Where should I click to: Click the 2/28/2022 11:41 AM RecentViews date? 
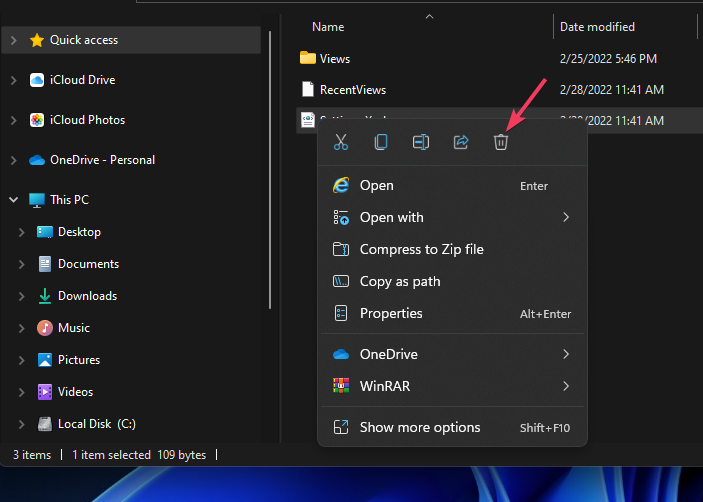point(612,90)
